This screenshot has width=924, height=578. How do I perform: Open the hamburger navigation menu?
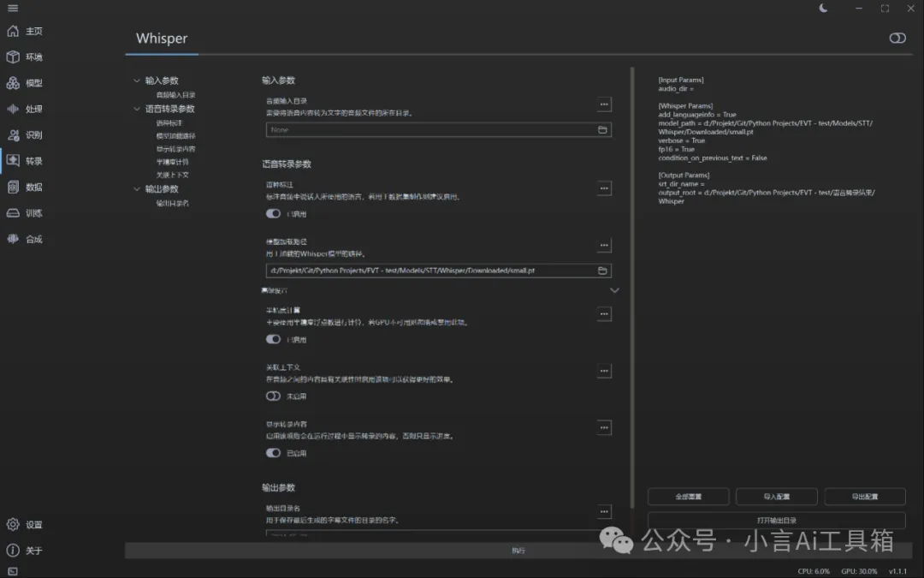point(12,9)
